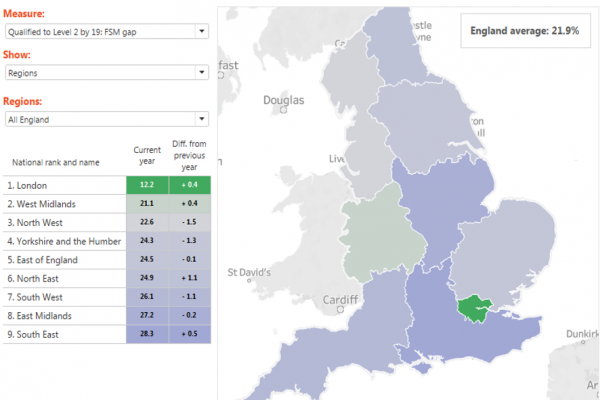The width and height of the screenshot is (600, 400).
Task: Click the +1.1 difference cell for North East
Action: coord(188,279)
